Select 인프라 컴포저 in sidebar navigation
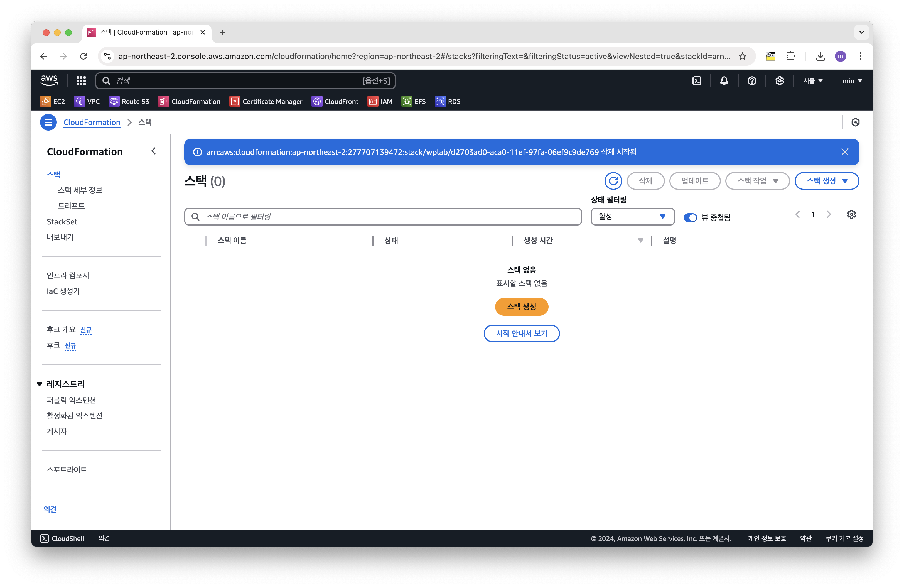 coord(68,275)
